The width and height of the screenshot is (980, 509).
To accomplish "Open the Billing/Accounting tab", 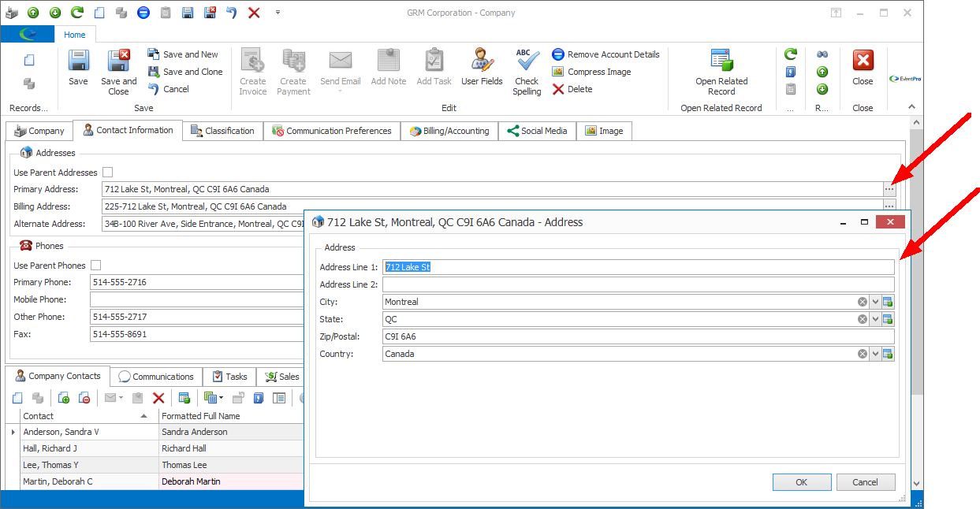I will click(449, 131).
